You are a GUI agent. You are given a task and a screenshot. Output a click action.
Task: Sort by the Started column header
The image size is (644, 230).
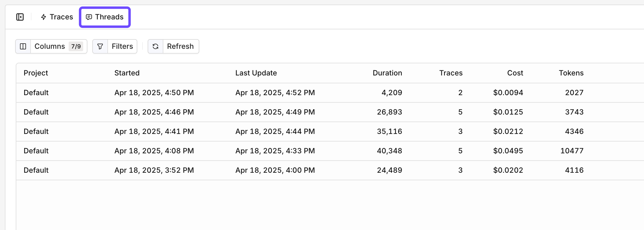tap(127, 73)
